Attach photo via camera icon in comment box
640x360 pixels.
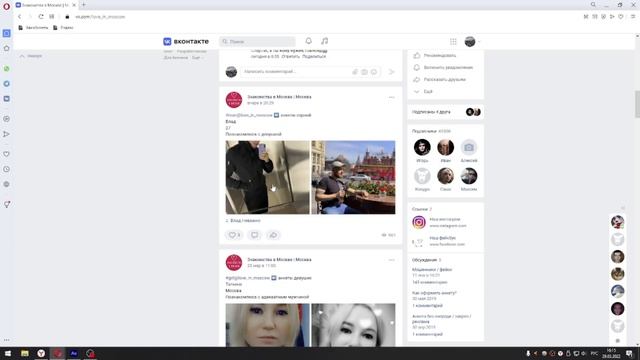pyautogui.click(x=364, y=72)
